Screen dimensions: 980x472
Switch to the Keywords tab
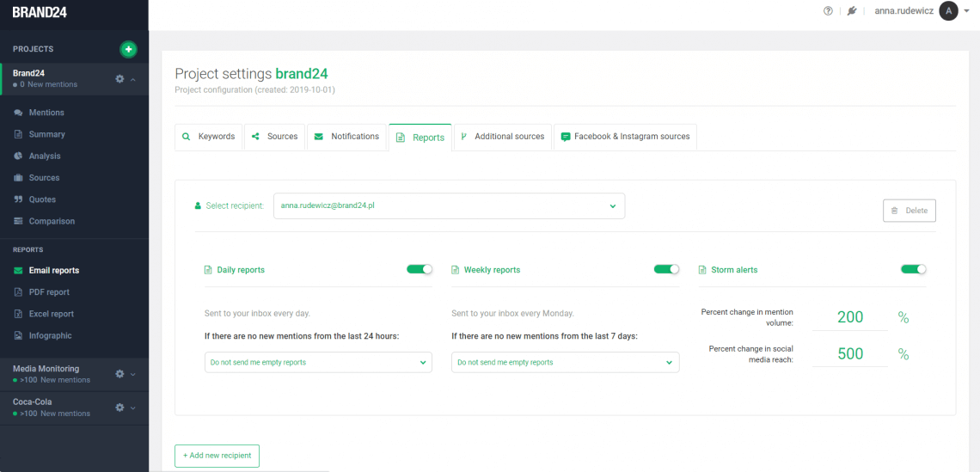point(209,137)
